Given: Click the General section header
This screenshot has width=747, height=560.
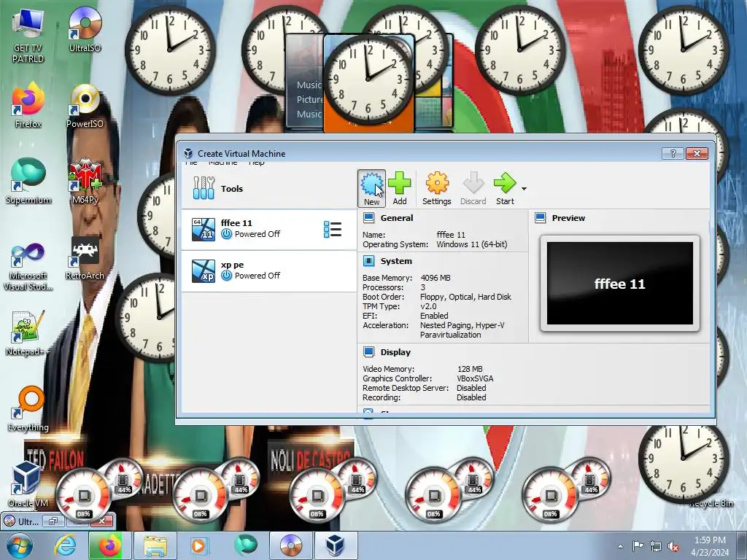Looking at the screenshot, I should (x=396, y=218).
